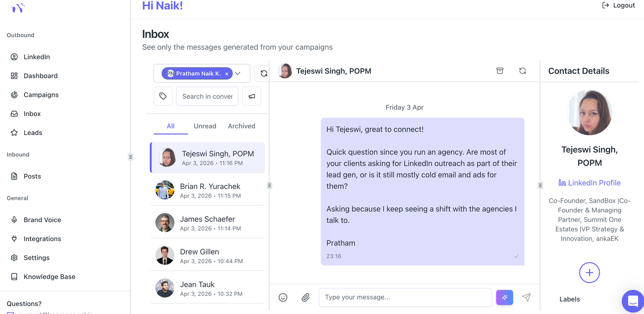Switch to the Archived tab

[x=241, y=126]
